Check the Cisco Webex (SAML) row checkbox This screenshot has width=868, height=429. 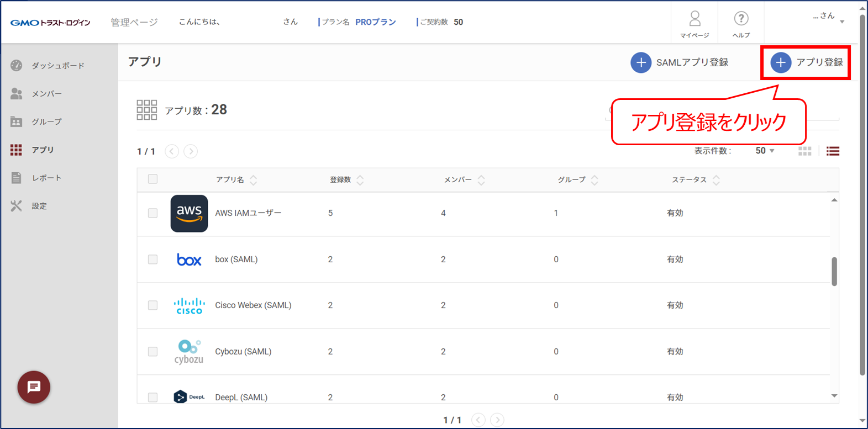pyautogui.click(x=152, y=305)
